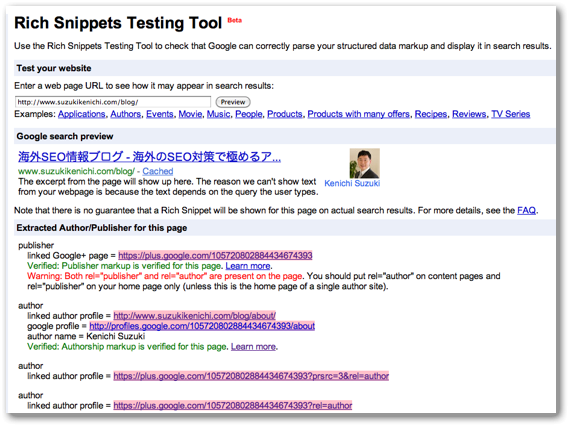Click the Kenichi Suzuki author name link
Screen dimensions: 569x426
352,183
